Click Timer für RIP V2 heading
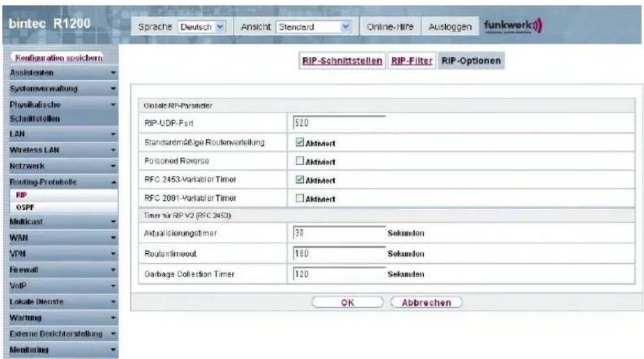 (x=187, y=215)
